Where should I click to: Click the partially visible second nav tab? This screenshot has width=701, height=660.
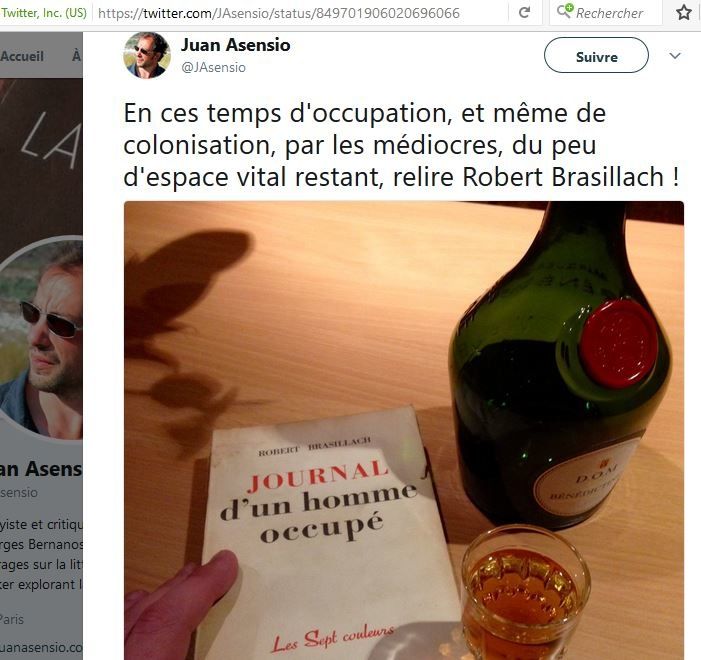click(x=77, y=56)
